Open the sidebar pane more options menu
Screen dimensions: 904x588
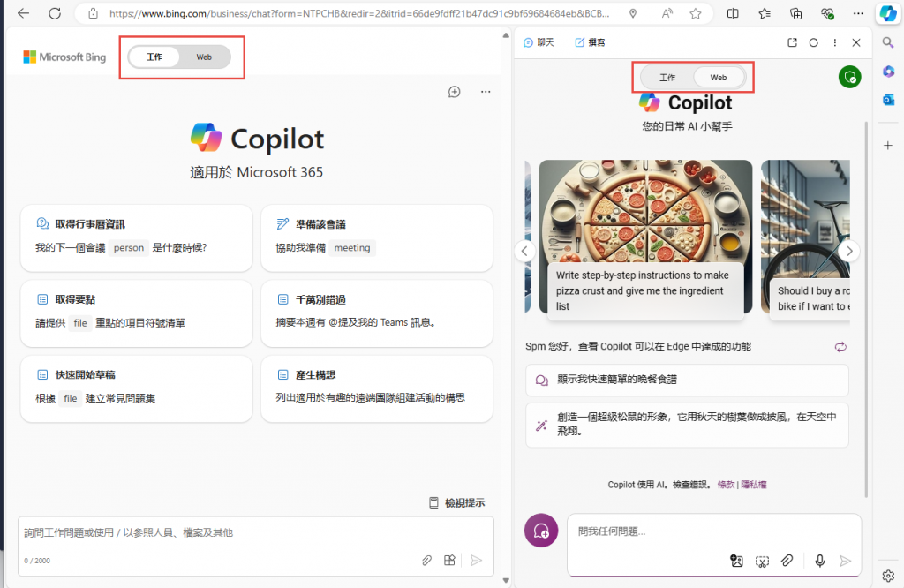point(835,42)
